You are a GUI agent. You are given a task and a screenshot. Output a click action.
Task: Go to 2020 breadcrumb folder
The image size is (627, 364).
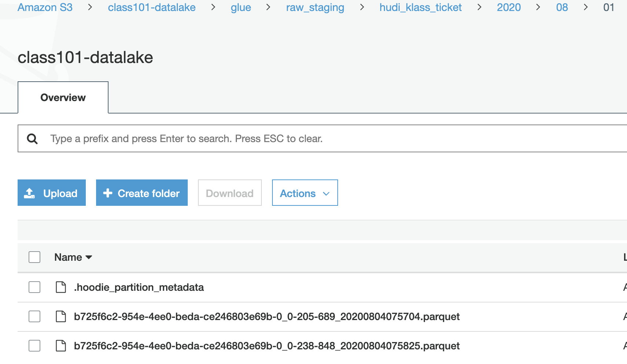tap(509, 7)
